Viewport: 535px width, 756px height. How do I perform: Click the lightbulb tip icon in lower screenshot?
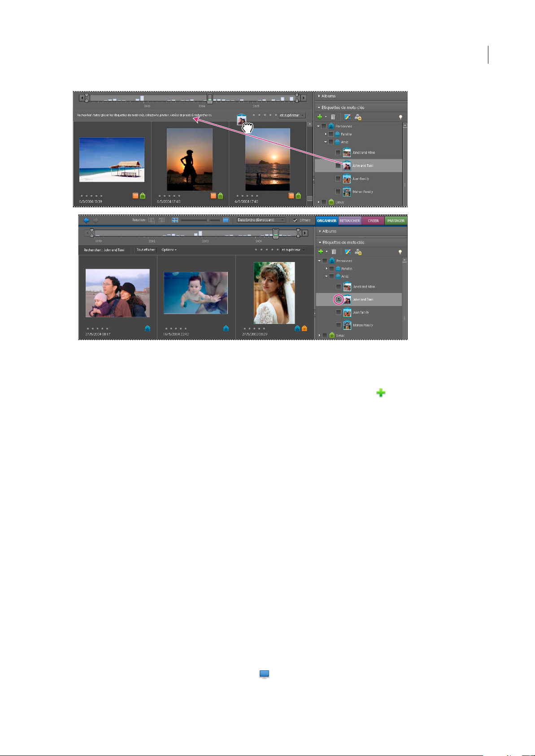tap(400, 252)
